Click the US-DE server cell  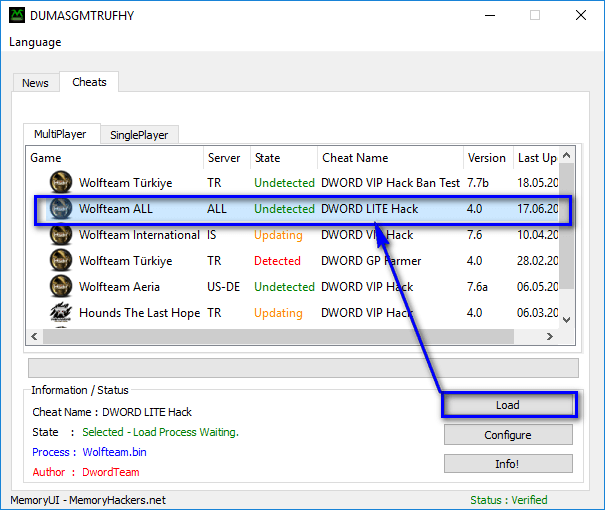(223, 287)
